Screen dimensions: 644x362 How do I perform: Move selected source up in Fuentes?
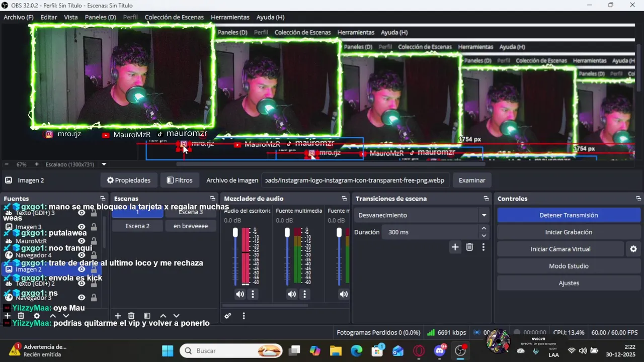click(x=52, y=316)
